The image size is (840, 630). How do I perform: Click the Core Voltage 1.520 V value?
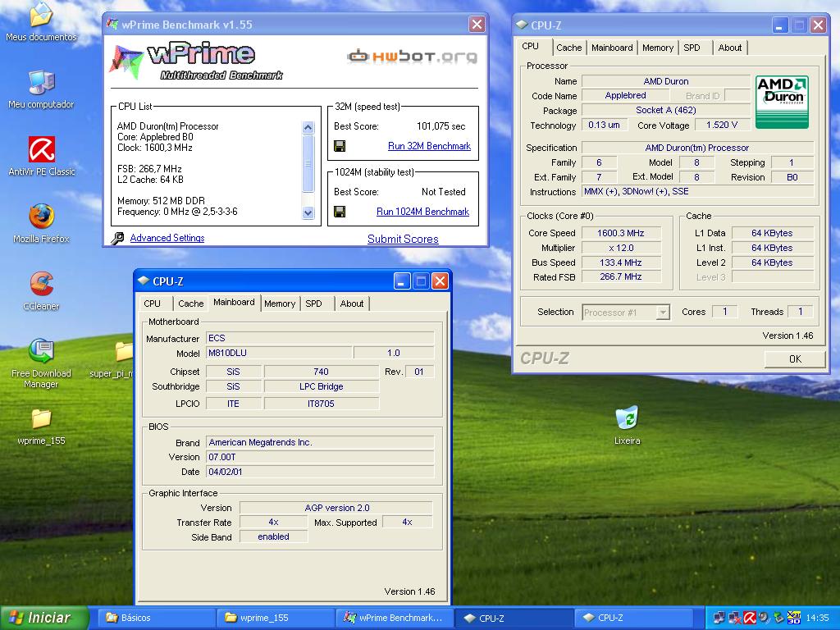[722, 125]
